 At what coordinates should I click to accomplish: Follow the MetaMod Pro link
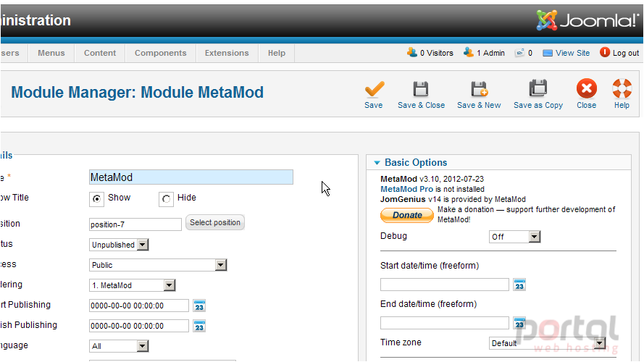(x=406, y=189)
